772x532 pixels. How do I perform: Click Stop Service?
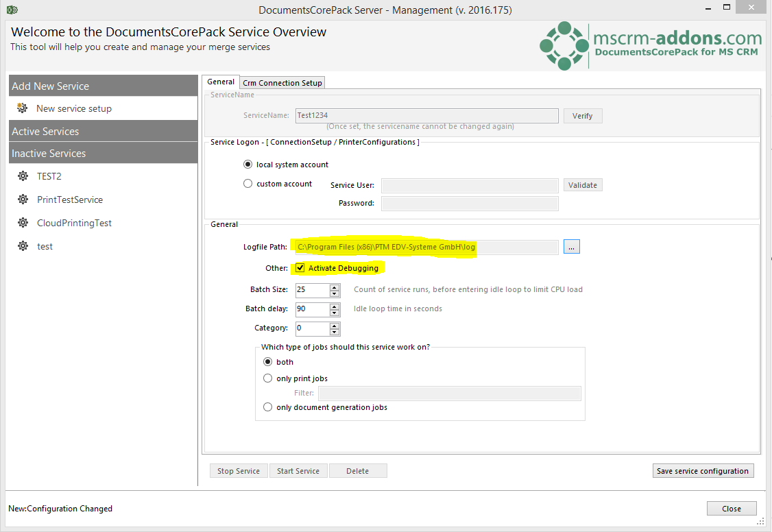[x=239, y=471]
